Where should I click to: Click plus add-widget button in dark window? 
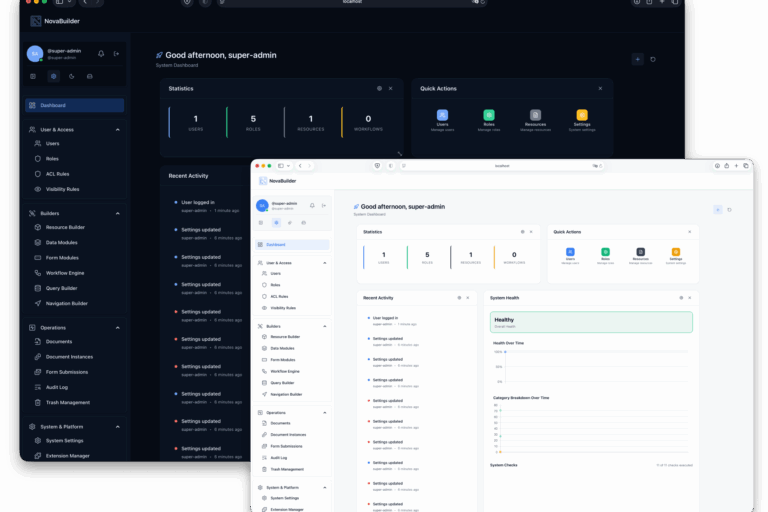click(x=637, y=59)
